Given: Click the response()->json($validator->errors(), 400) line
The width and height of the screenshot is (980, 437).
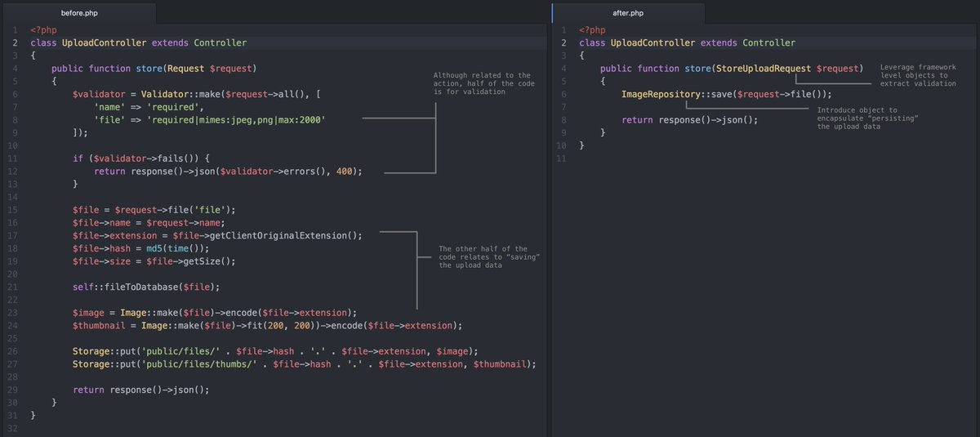Looking at the screenshot, I should (228, 172).
